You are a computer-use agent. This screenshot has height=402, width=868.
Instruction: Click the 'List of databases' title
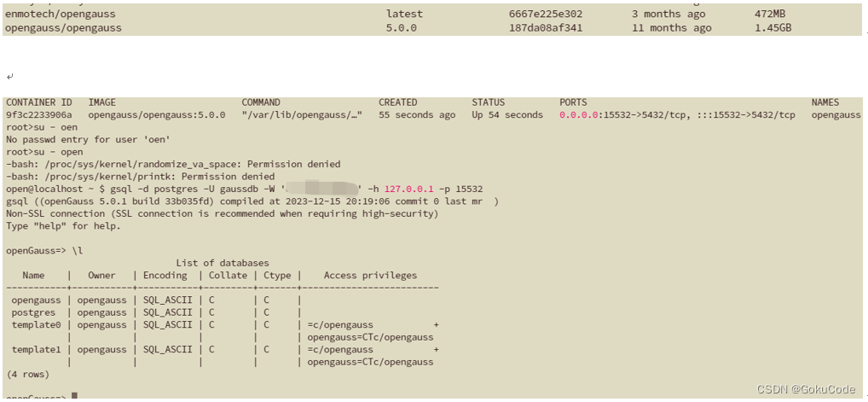[223, 264]
